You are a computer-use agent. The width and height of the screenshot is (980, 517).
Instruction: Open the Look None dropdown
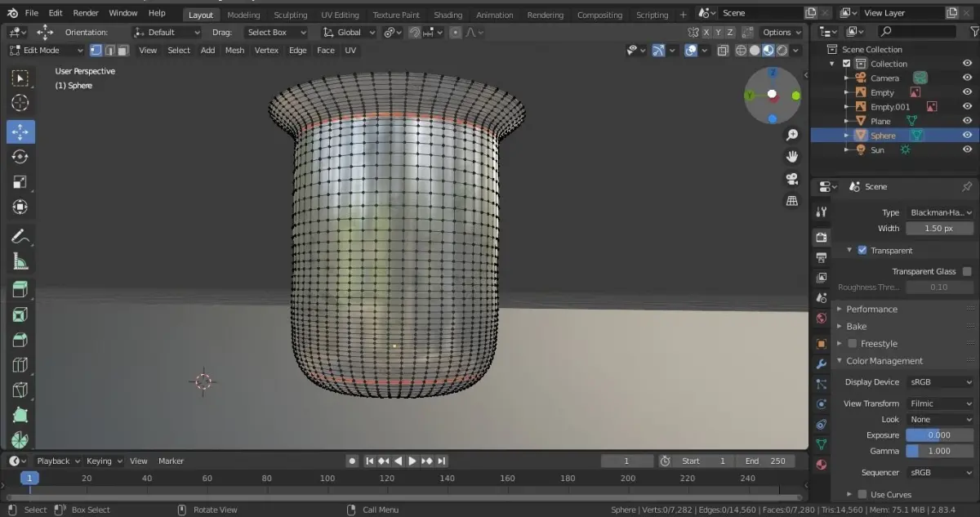941,419
